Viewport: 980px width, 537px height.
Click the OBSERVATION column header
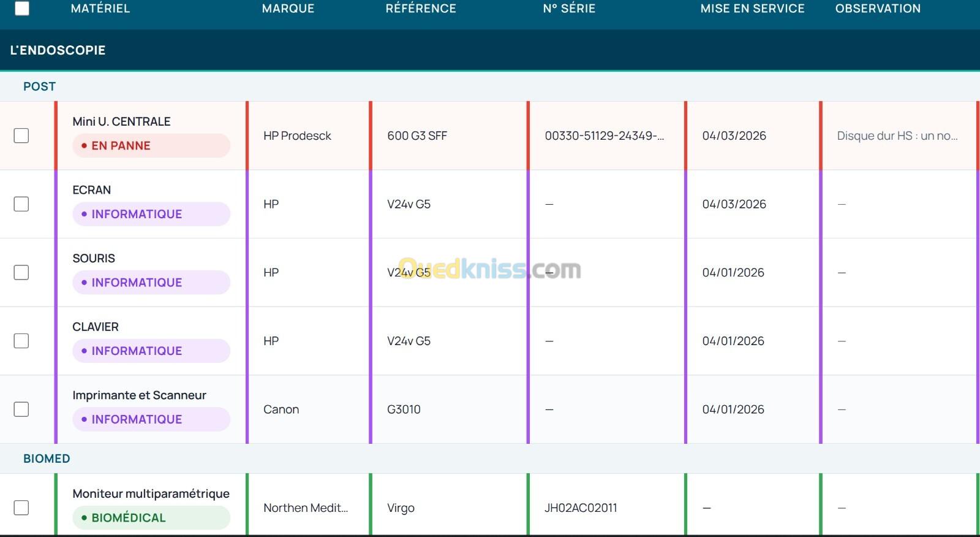pos(878,9)
